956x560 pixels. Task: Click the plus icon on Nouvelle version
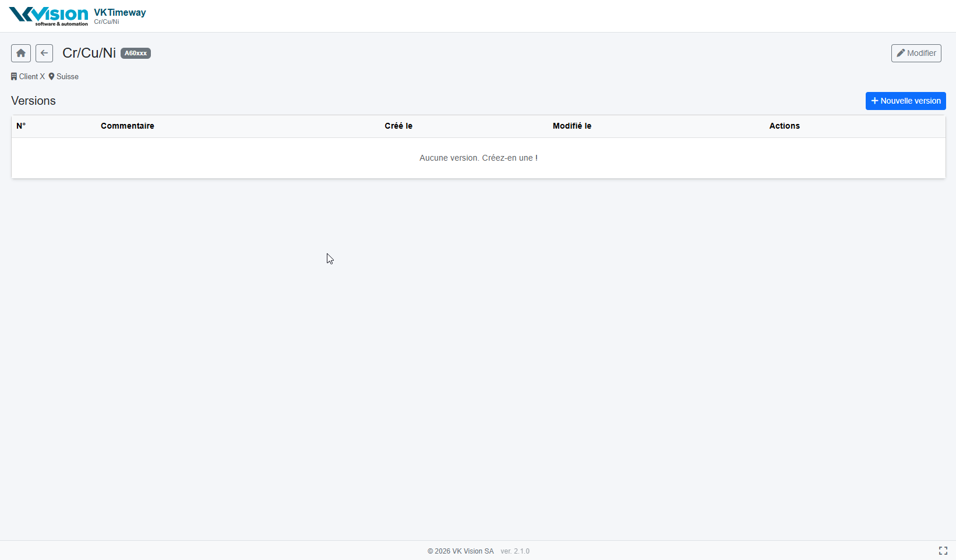pyautogui.click(x=874, y=101)
